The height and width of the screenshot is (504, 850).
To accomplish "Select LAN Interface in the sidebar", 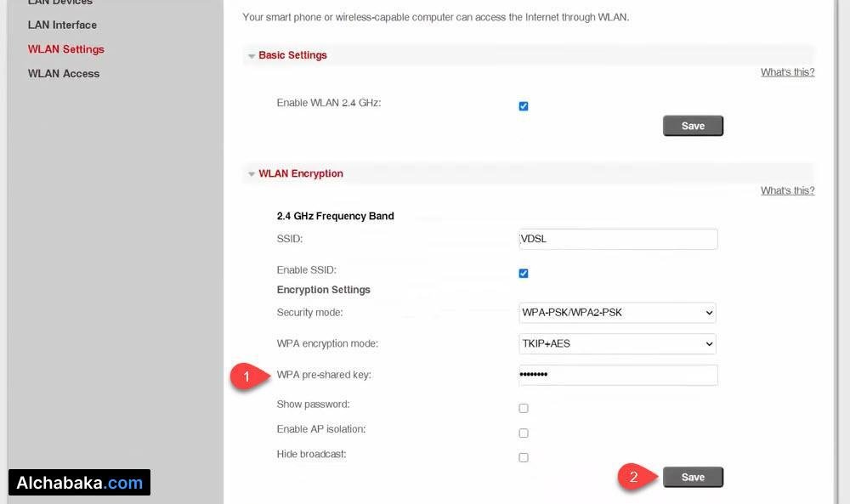I will coord(61,25).
